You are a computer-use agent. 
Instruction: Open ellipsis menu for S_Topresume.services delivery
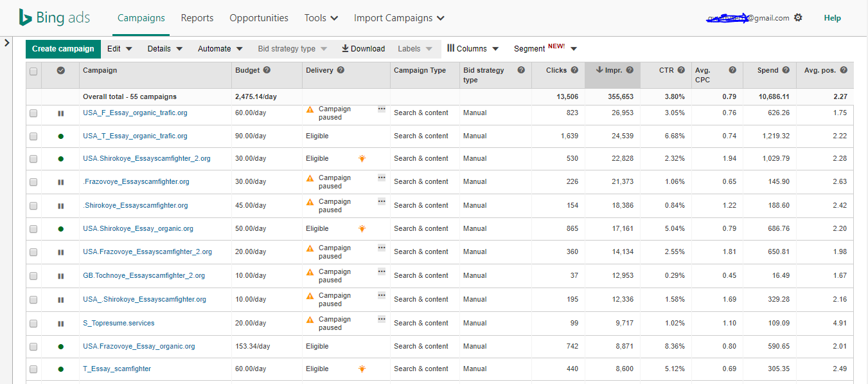(x=382, y=319)
